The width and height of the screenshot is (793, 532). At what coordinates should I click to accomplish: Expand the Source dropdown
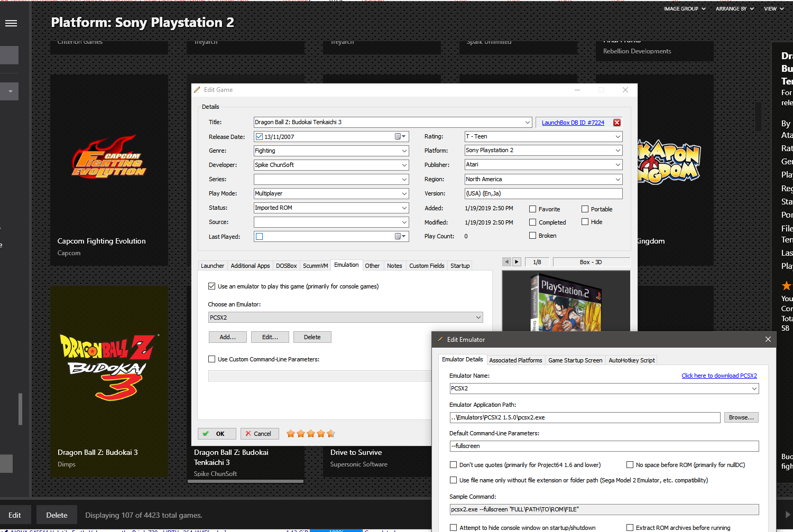click(404, 222)
